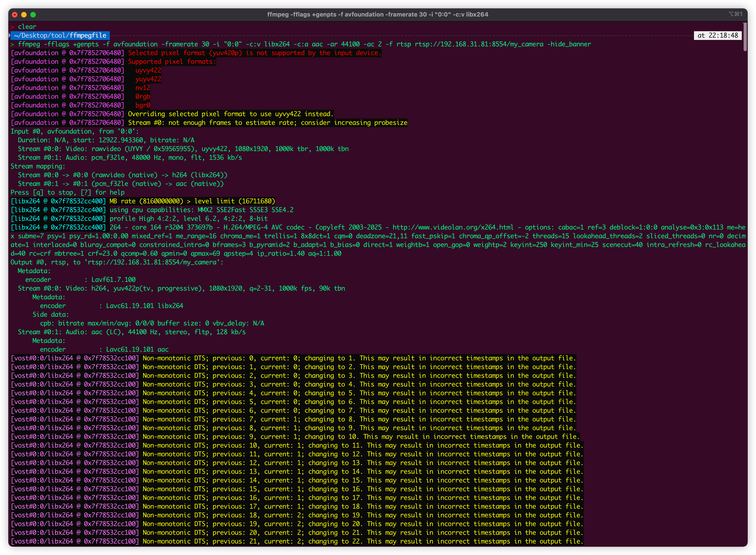The width and height of the screenshot is (756, 555).
Task: Click the ffmpeg title in the title bar
Action: click(x=378, y=14)
